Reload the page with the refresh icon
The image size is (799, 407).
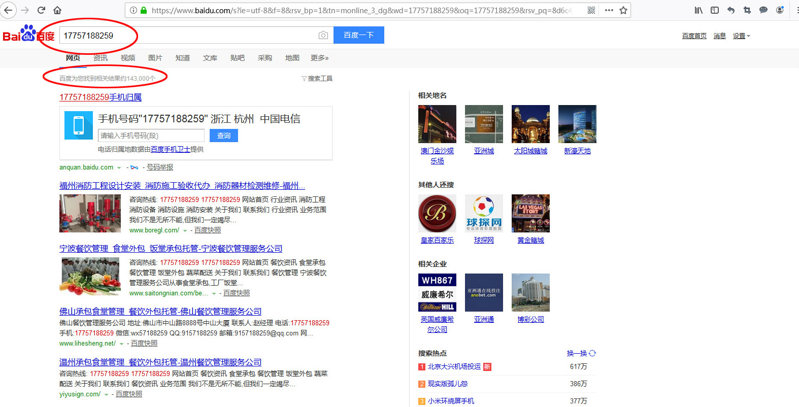41,10
